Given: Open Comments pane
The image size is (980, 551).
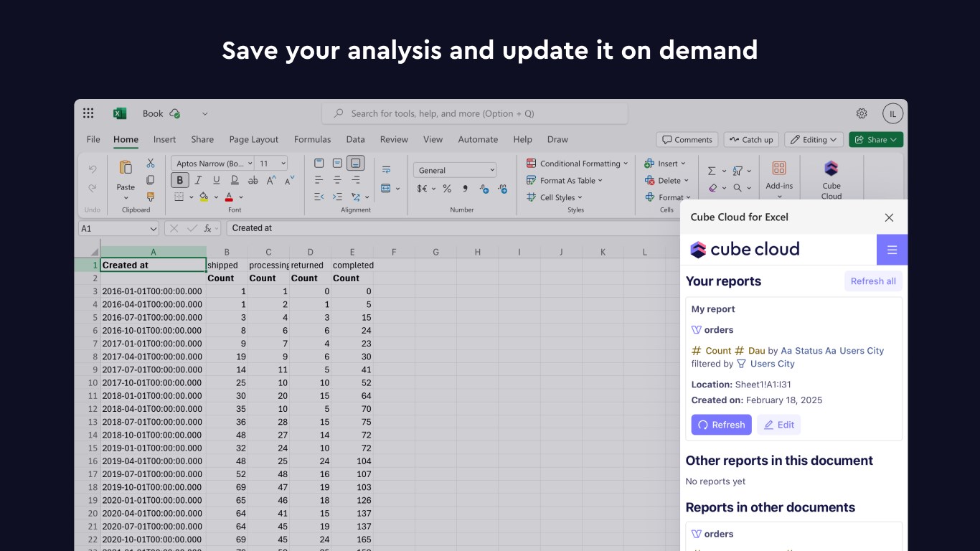Looking at the screenshot, I should click(x=687, y=140).
